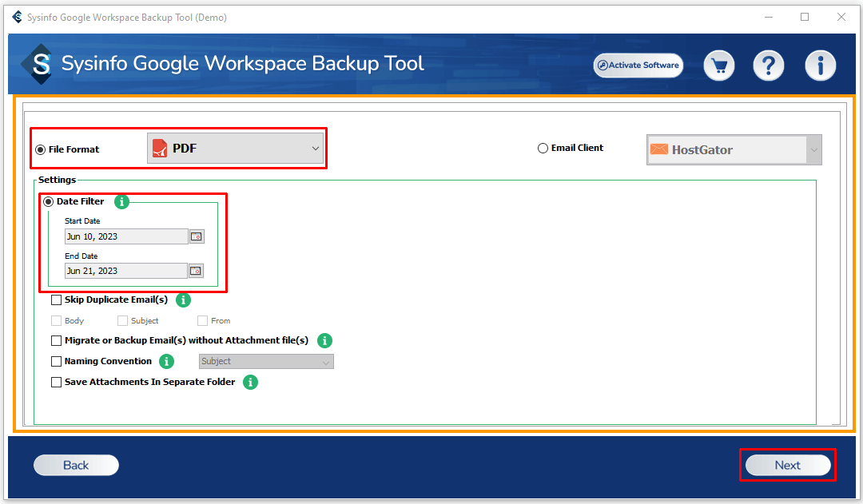Click the Skip Duplicate Email(s) info icon
863x504 pixels.
(183, 300)
